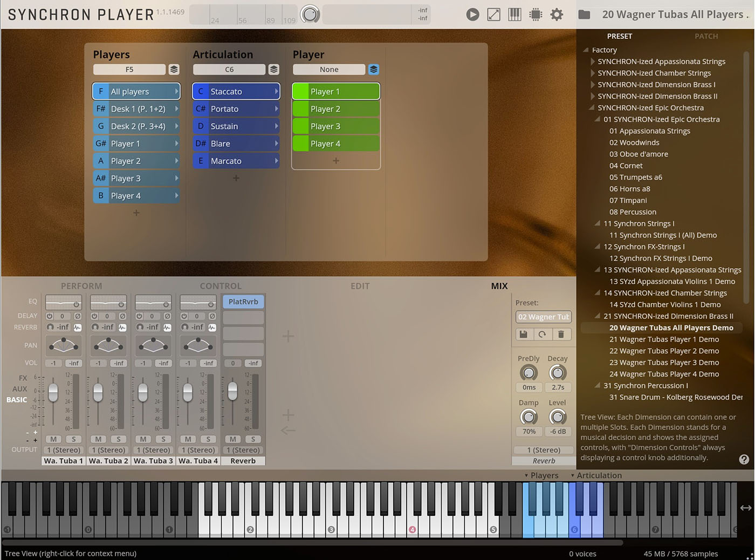755x560 pixels.
Task: Click the layers icon in Articulation column
Action: click(x=273, y=70)
